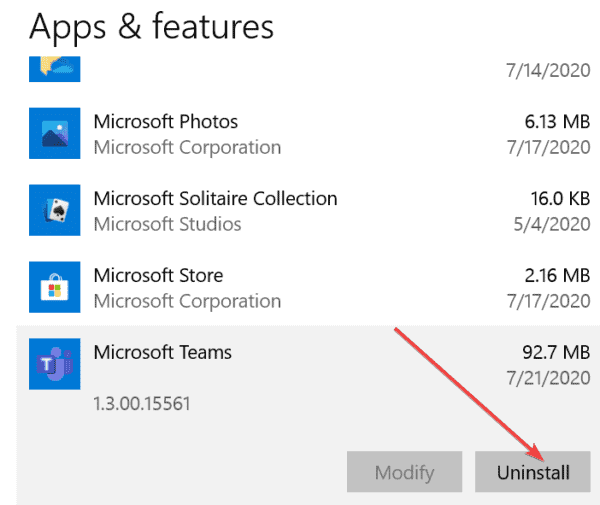Click the 7/17/2020 date for Microsoft Photos
The image size is (600, 505).
coord(548,147)
